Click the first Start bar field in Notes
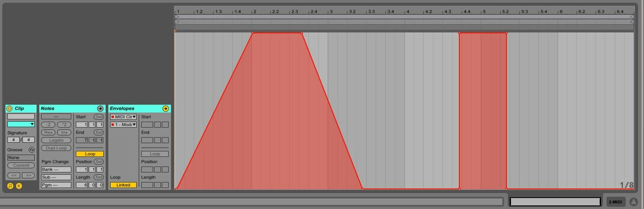 (82, 124)
